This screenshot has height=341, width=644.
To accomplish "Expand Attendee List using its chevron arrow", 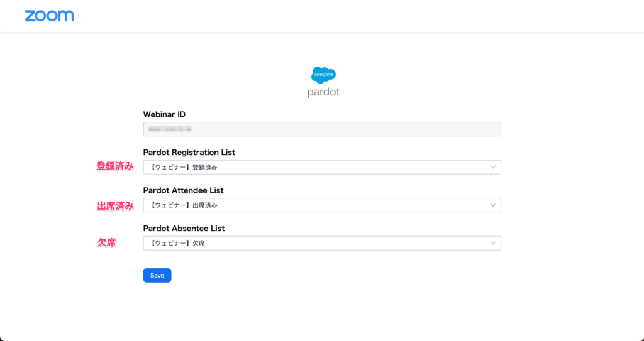I will [x=493, y=205].
